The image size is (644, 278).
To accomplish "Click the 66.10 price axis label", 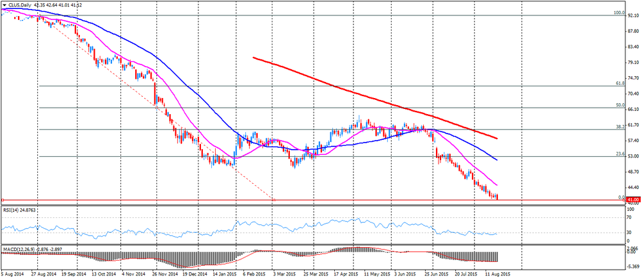I will click(x=632, y=110).
